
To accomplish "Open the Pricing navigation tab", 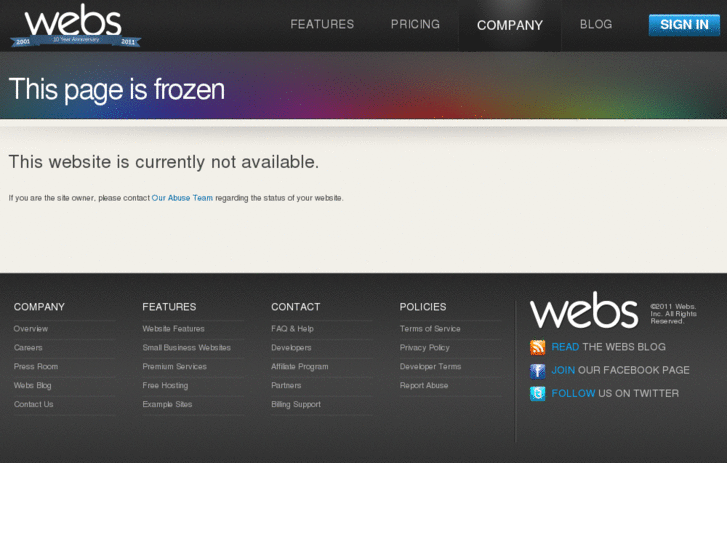I will coord(415,24).
